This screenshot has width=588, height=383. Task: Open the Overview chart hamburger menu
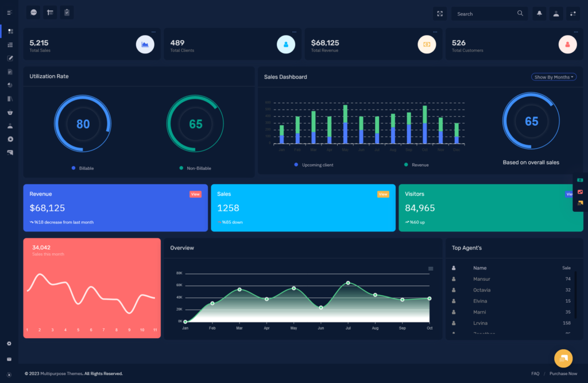pyautogui.click(x=431, y=269)
